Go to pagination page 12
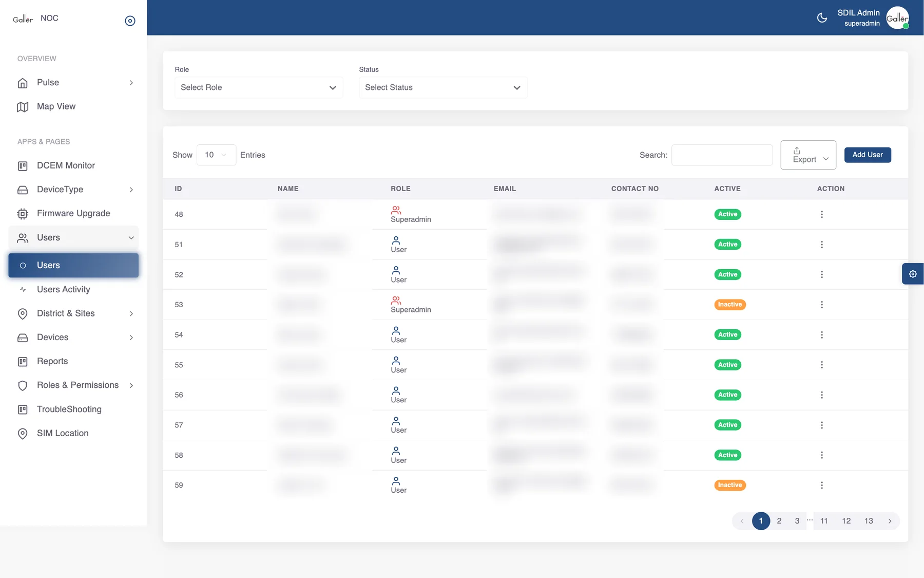The width and height of the screenshot is (924, 578). pyautogui.click(x=846, y=521)
